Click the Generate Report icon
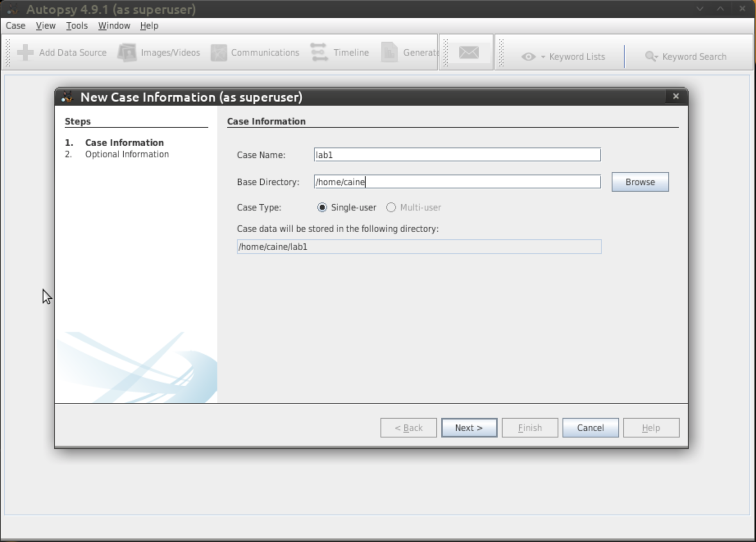756x542 pixels. pyautogui.click(x=389, y=52)
